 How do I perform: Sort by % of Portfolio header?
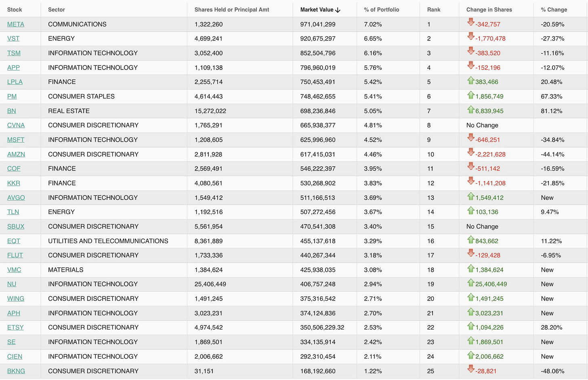tap(382, 10)
